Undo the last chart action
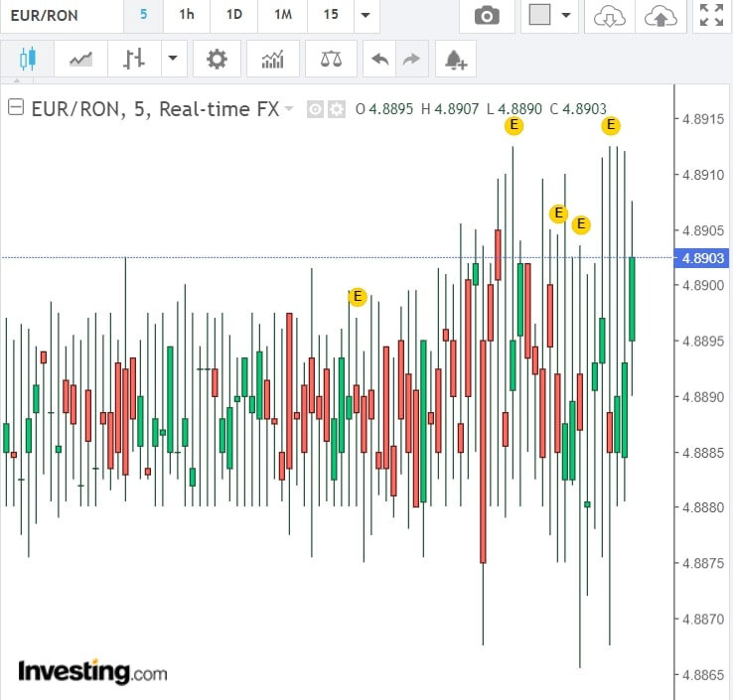 tap(379, 60)
